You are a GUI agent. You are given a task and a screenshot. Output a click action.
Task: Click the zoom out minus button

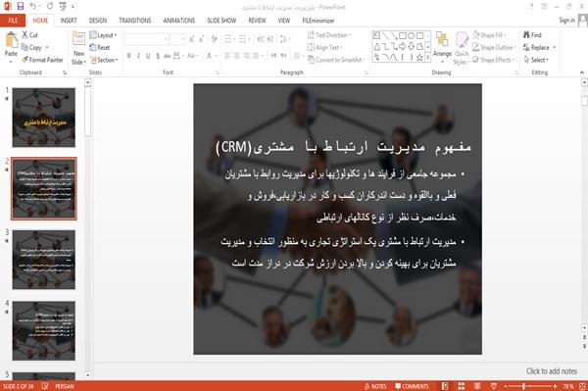pyautogui.click(x=506, y=386)
